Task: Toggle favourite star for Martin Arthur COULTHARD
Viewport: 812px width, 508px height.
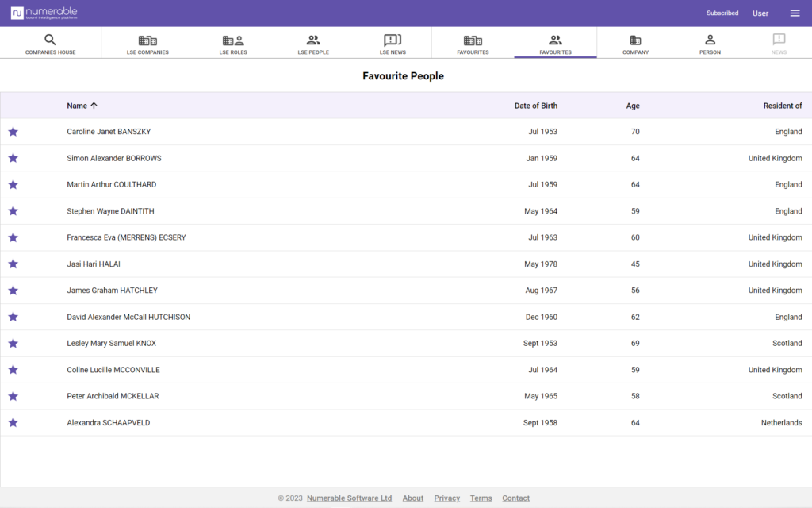Action: click(13, 184)
